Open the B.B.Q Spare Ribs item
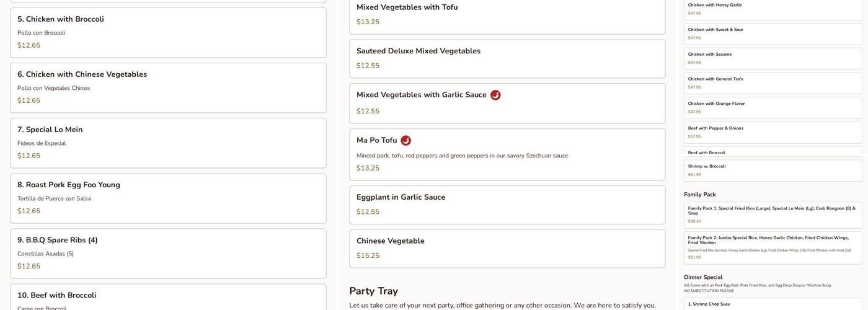This screenshot has height=310, width=868. (x=168, y=253)
